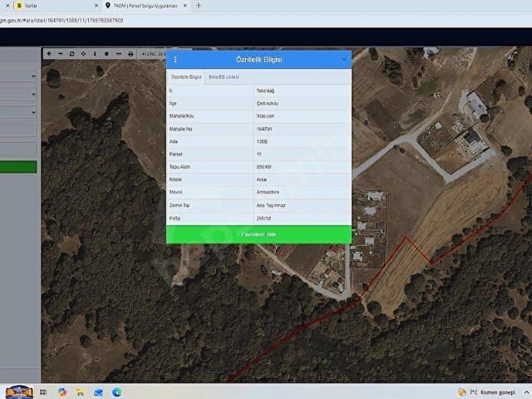Switch to Öznitelik Bilgisi tab
This screenshot has height=399, width=532.
[x=186, y=77]
